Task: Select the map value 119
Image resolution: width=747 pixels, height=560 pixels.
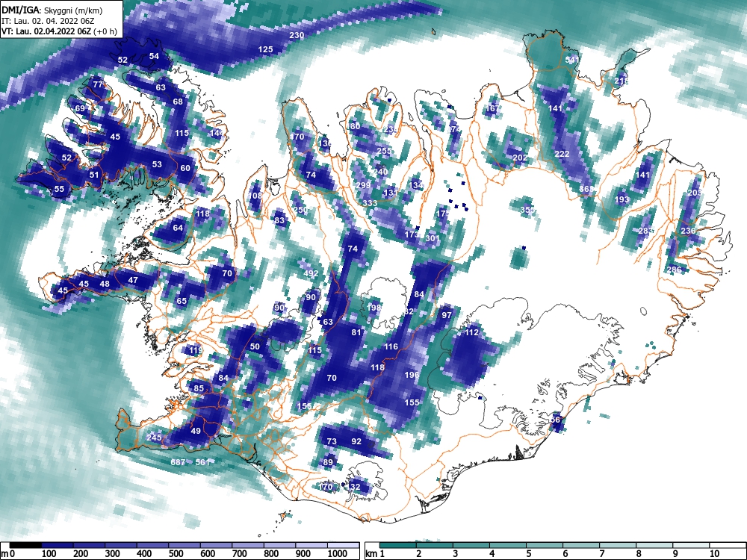Action: (195, 350)
